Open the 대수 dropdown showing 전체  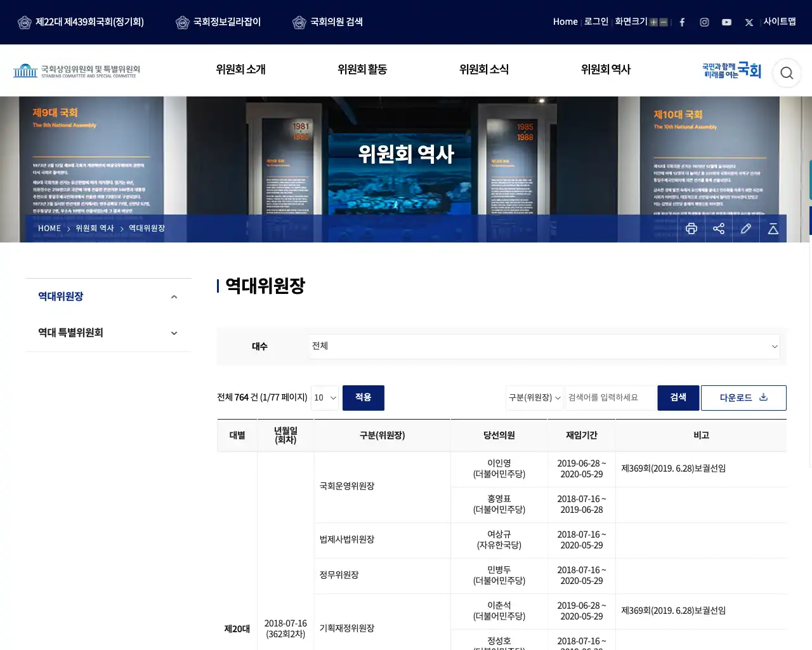[544, 346]
